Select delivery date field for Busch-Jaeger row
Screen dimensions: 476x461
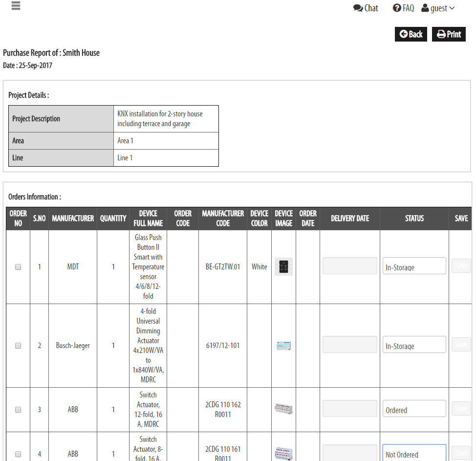click(x=350, y=344)
